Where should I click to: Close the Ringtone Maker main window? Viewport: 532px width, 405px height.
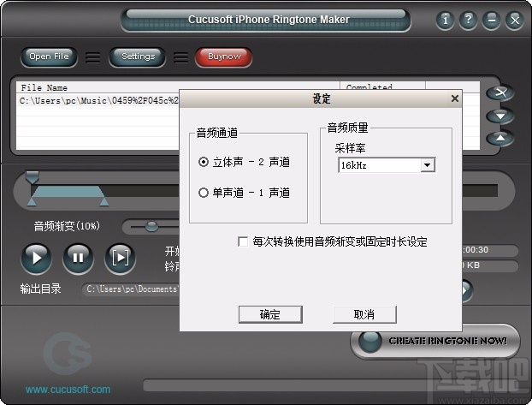coord(514,20)
